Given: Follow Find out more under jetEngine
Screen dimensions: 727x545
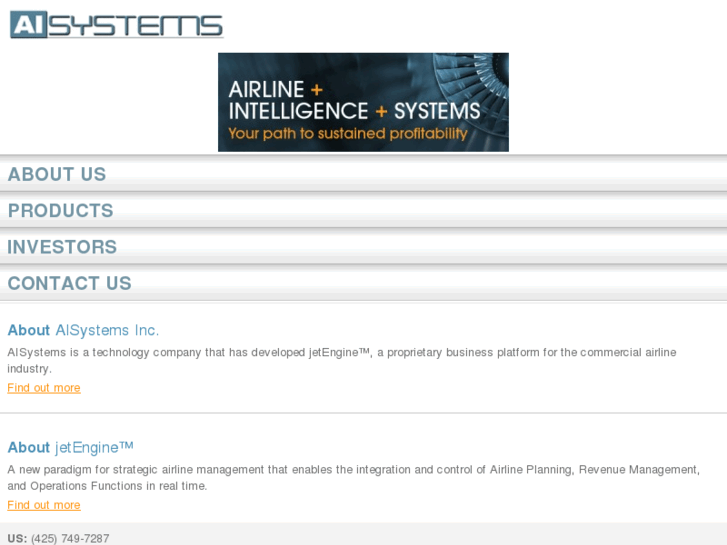Looking at the screenshot, I should [x=44, y=505].
